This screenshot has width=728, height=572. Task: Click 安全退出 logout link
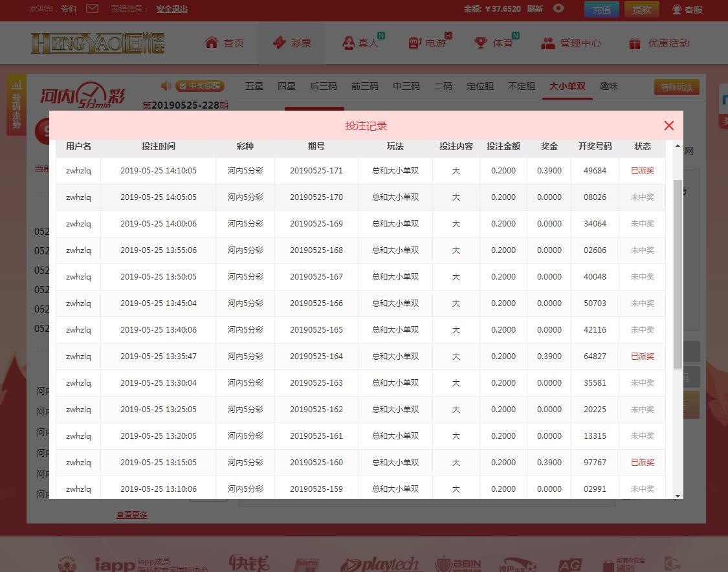point(171,9)
